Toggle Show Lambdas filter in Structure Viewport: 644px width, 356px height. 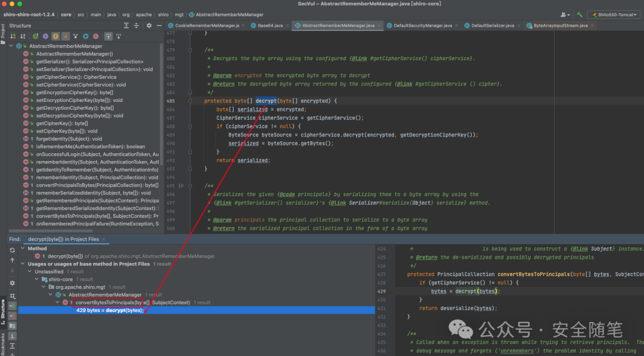95,36
